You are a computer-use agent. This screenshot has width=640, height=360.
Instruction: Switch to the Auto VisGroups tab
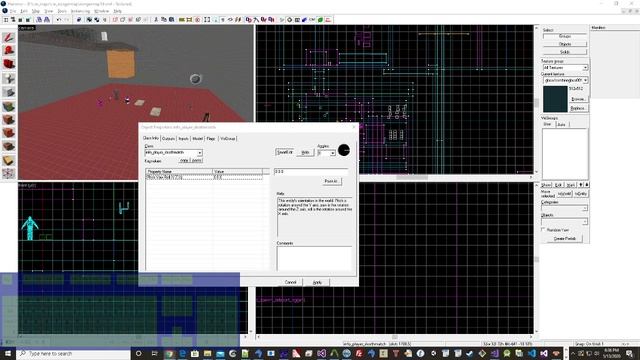[x=562, y=124]
